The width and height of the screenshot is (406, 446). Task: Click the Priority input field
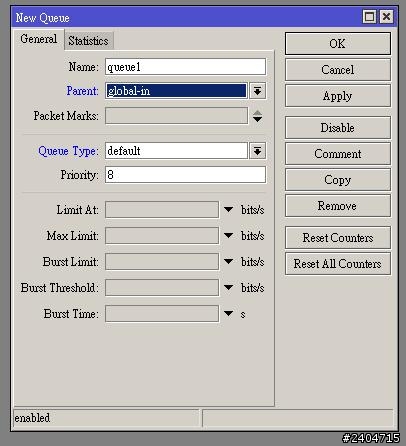185,175
